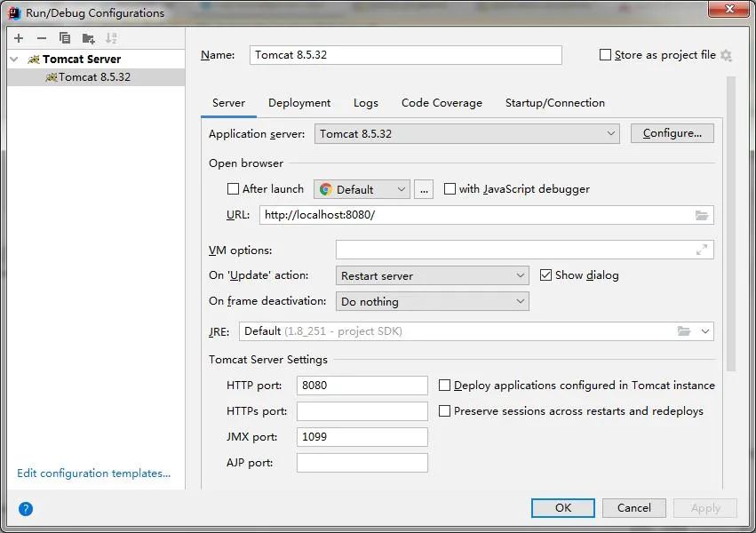The image size is (756, 533).
Task: Click the IntelliJ icon in title bar
Action: tap(14, 13)
